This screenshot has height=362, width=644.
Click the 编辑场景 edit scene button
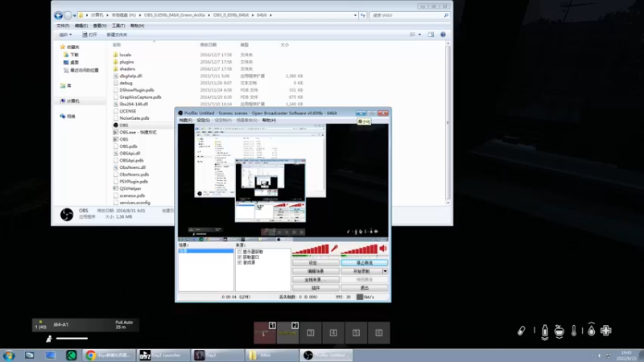point(316,271)
